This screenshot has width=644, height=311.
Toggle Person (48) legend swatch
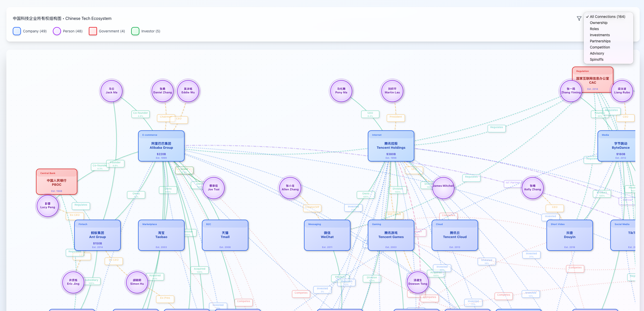pos(57,31)
